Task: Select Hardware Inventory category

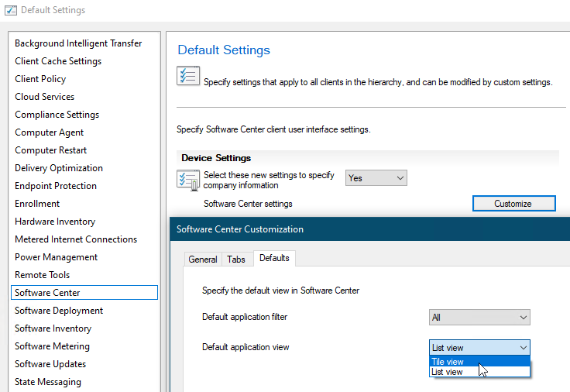Action: click(55, 222)
